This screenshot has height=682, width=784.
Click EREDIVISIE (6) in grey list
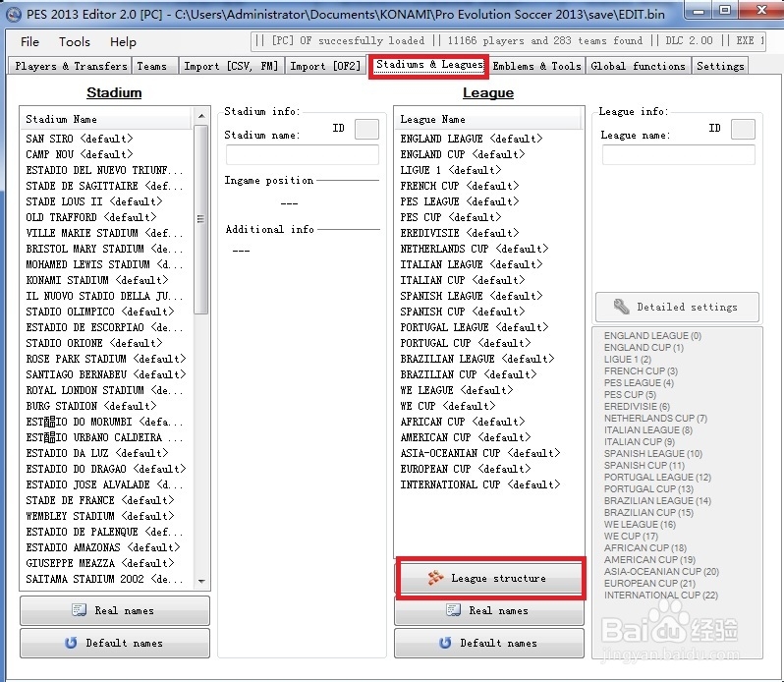(637, 407)
